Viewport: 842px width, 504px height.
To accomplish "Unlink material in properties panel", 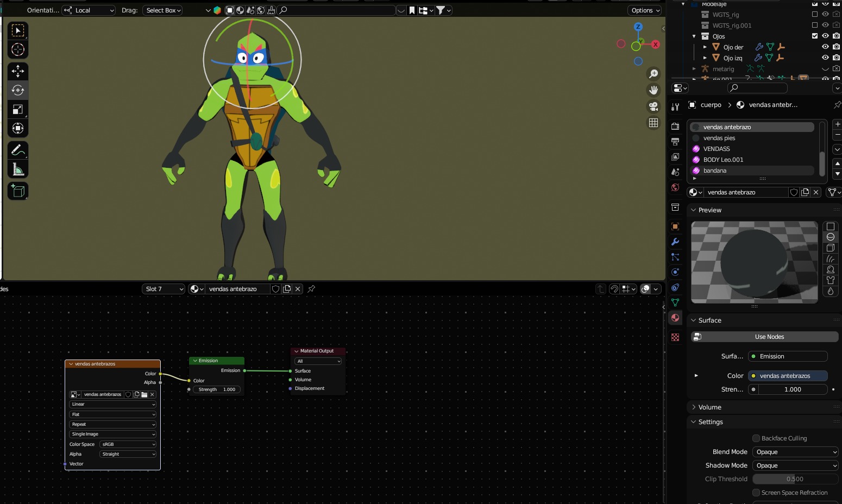I will click(816, 192).
